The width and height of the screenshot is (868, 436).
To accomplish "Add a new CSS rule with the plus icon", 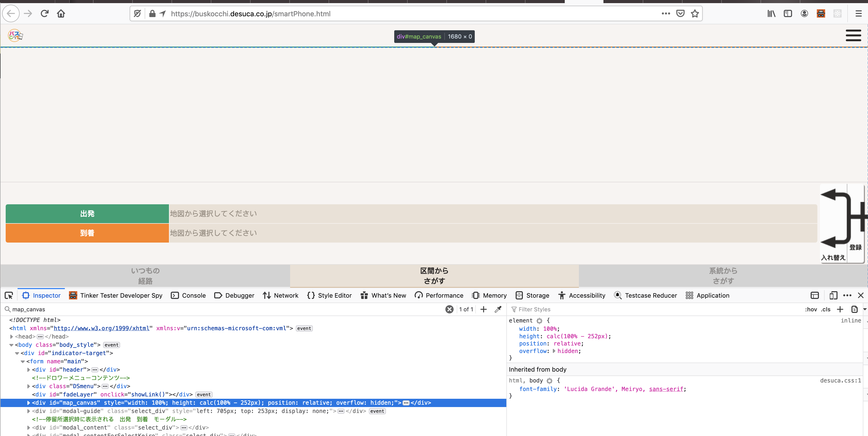I will [840, 309].
